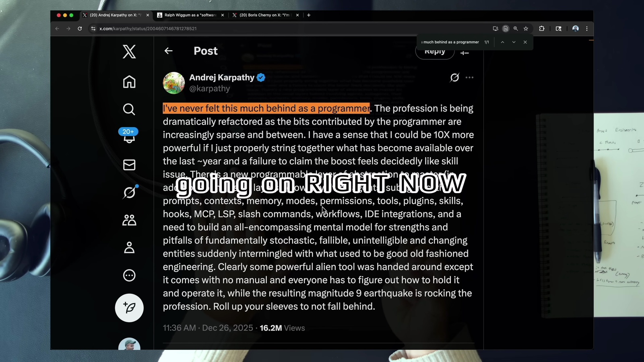Compose a new post with feather button

(129, 308)
